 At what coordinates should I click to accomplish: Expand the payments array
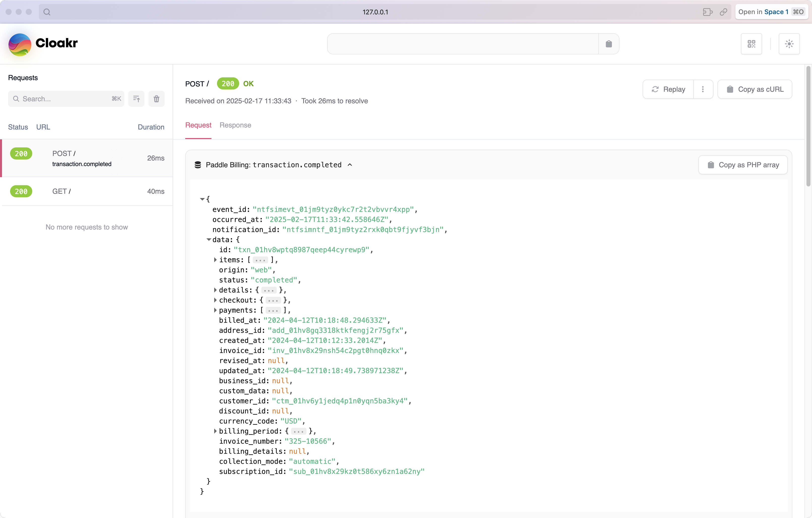(x=215, y=310)
